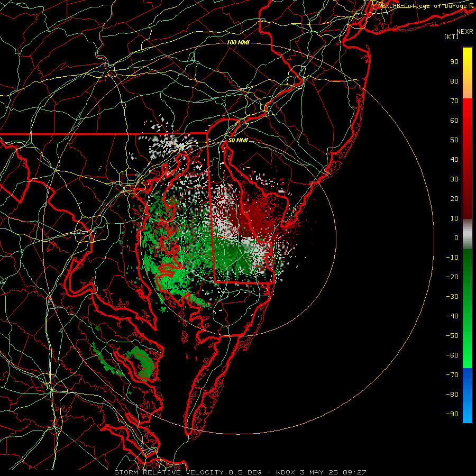This screenshot has width=476, height=476.
Task: Click the -50 value on velocity scale
Action: tap(452, 336)
